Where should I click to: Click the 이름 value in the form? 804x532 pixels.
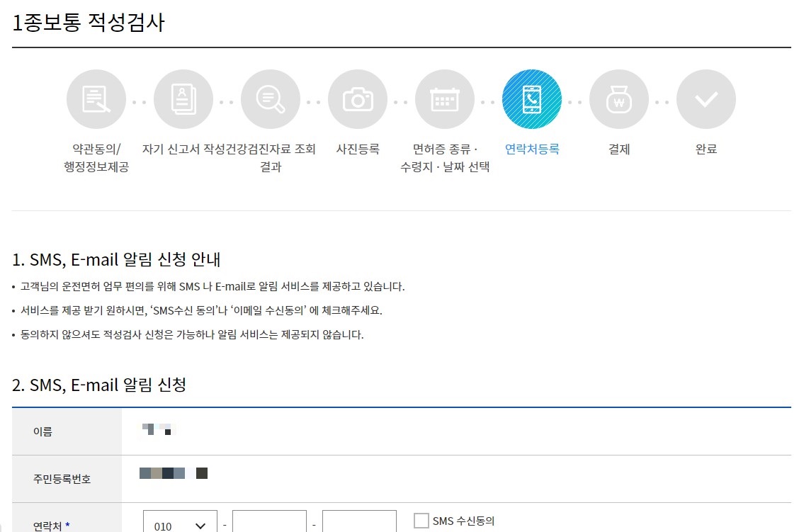coord(157,429)
